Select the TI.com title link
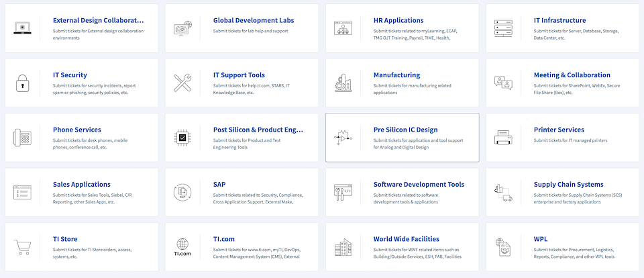 [224, 239]
